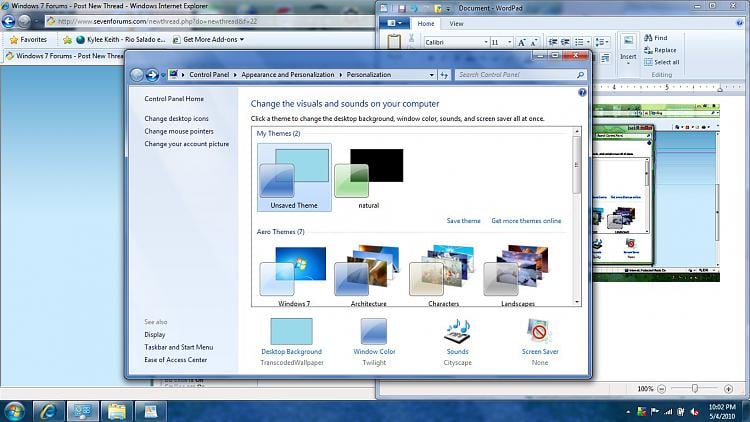Switch to WordPad Home tab
The image size is (750, 422).
tap(426, 23)
